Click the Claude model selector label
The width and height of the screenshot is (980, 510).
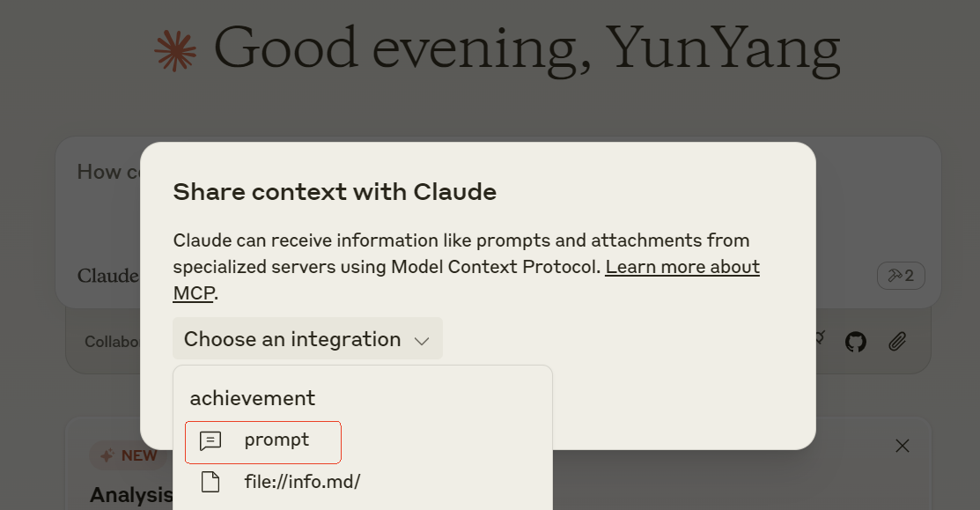pos(107,276)
